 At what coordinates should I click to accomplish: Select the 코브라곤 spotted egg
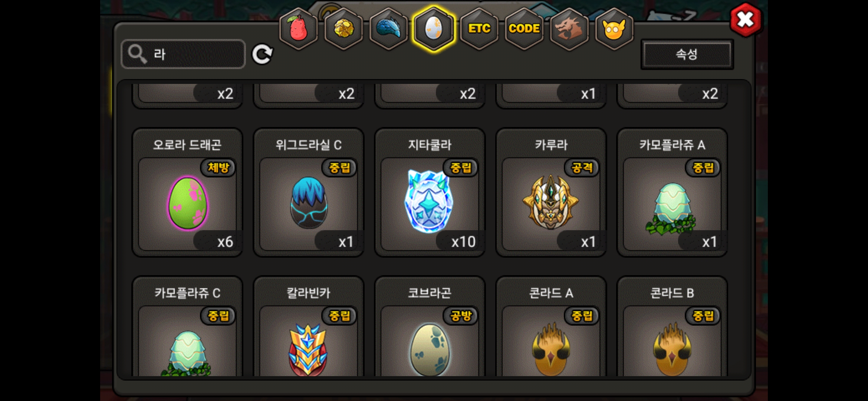coord(430,327)
